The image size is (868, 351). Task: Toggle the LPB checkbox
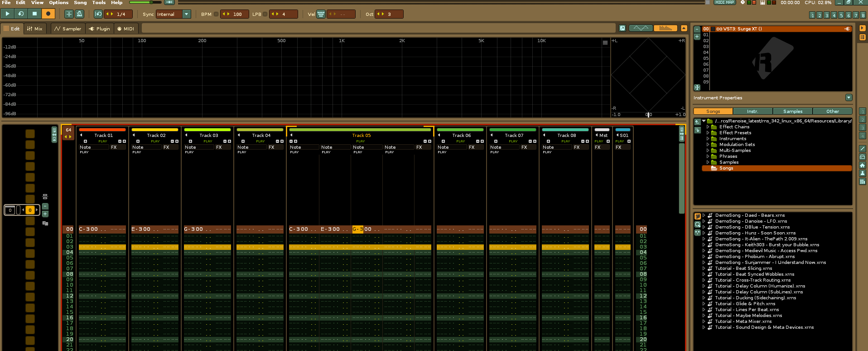(x=265, y=14)
